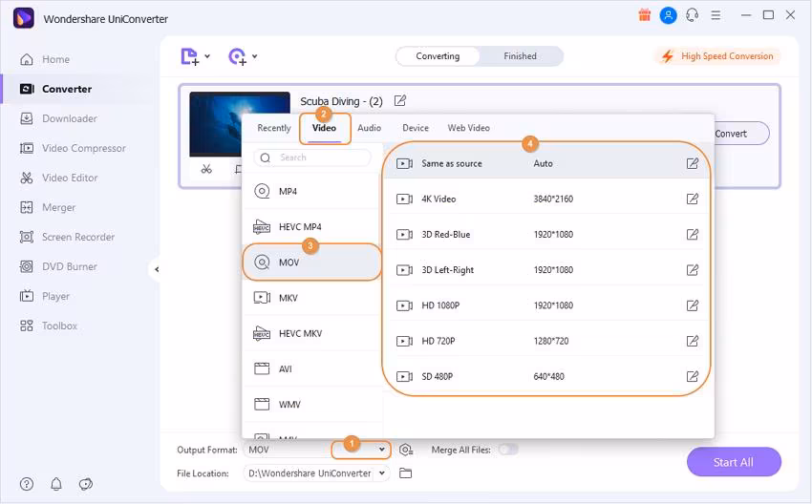Edit settings for 3D Red-Blue preset
This screenshot has height=504, width=812.
tap(693, 235)
